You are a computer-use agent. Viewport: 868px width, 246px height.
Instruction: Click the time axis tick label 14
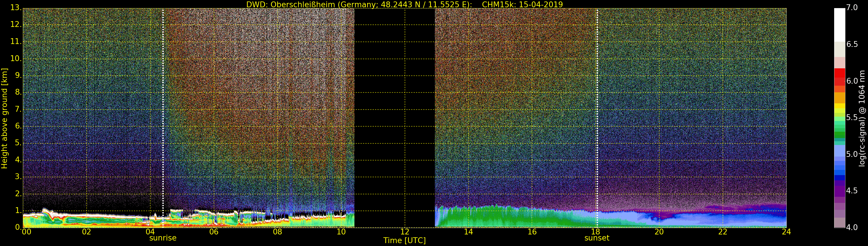click(468, 232)
